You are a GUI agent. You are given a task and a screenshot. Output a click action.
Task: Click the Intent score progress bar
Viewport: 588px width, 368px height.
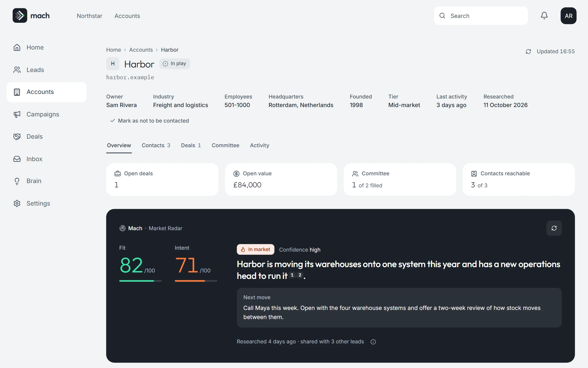[x=196, y=281]
